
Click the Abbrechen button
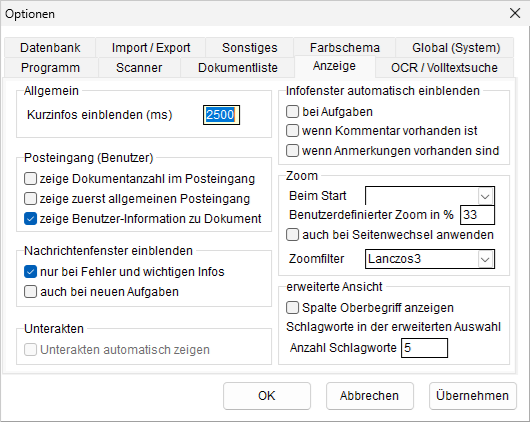[369, 396]
